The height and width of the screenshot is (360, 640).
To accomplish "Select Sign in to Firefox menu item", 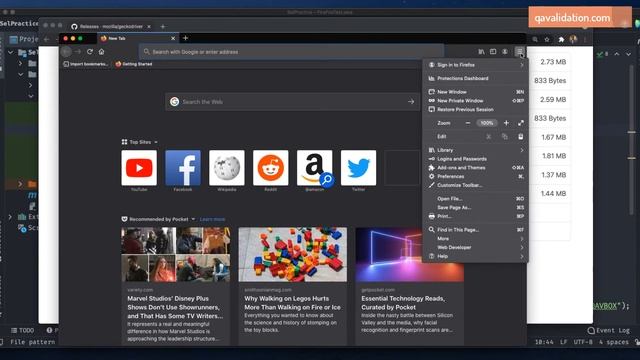I will 476,65.
